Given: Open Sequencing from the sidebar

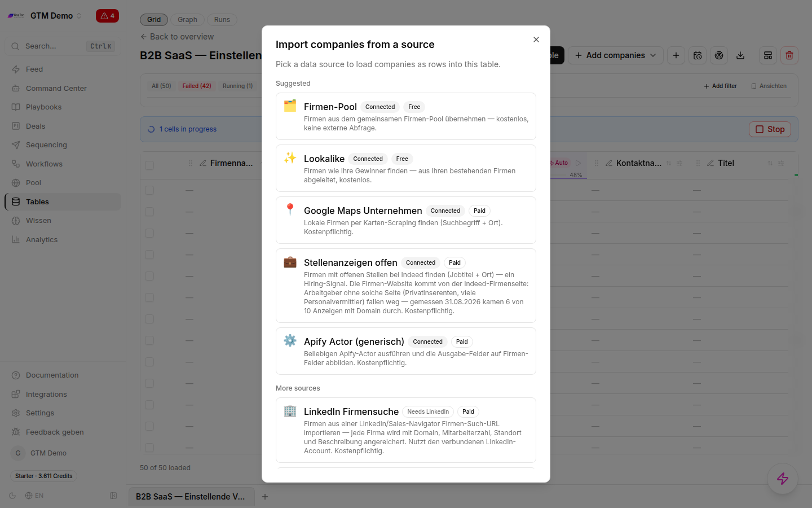Looking at the screenshot, I should (x=63, y=145).
